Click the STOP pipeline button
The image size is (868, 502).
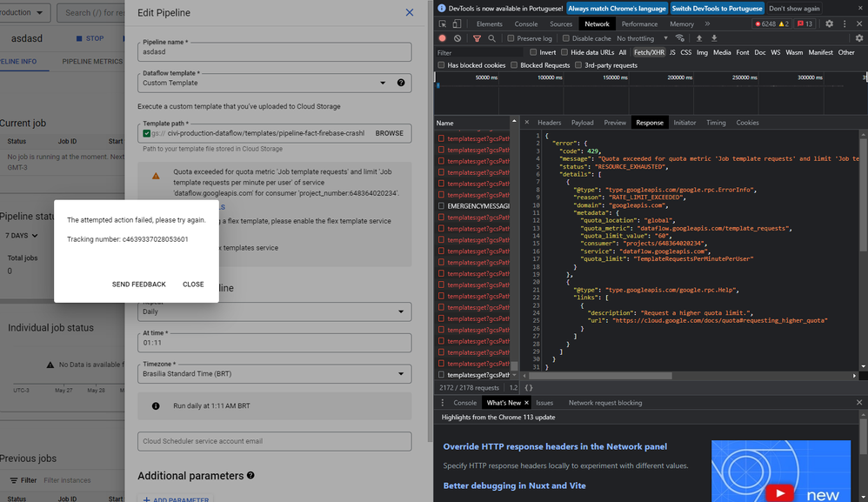(90, 39)
